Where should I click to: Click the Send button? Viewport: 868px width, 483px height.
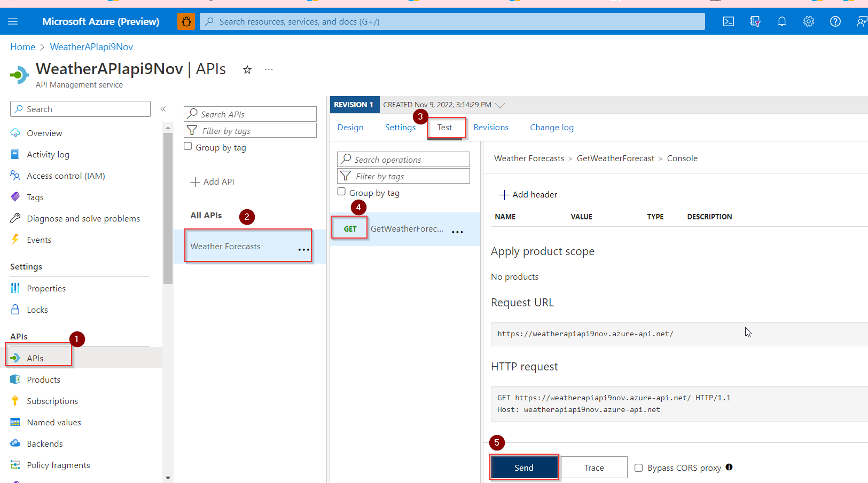[524, 468]
